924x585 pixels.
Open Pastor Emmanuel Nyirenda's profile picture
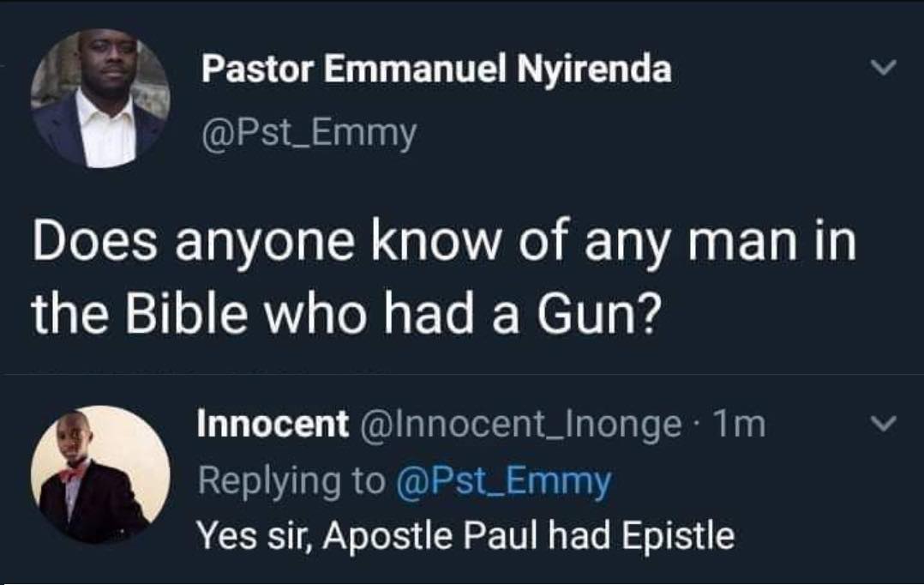100,99
